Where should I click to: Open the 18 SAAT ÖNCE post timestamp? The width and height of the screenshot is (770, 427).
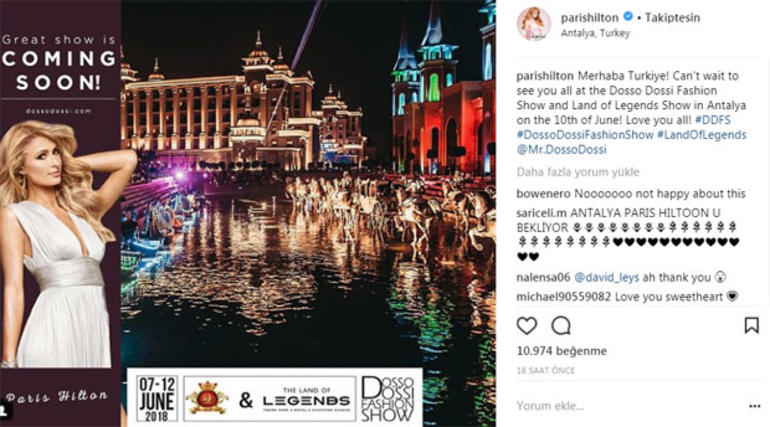(546, 371)
